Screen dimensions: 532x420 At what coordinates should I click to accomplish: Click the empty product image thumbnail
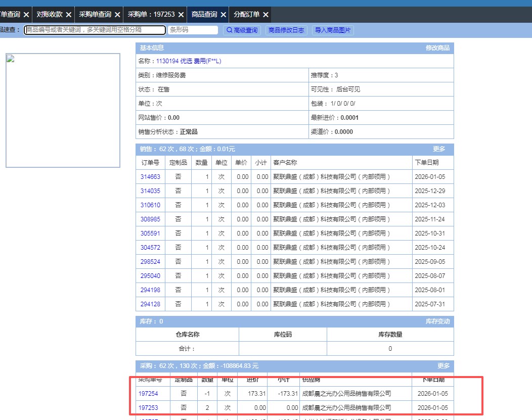pos(63,110)
